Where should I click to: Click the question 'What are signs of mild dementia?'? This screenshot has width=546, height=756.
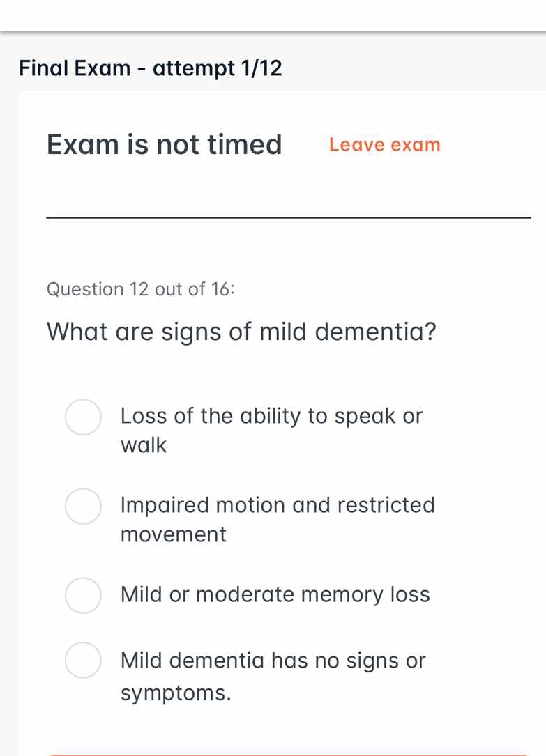click(x=241, y=332)
